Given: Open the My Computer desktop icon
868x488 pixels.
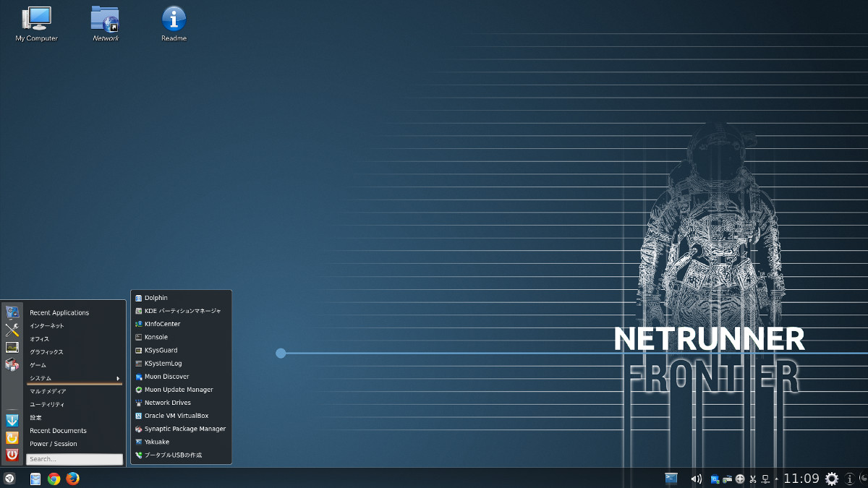Looking at the screenshot, I should [x=36, y=24].
